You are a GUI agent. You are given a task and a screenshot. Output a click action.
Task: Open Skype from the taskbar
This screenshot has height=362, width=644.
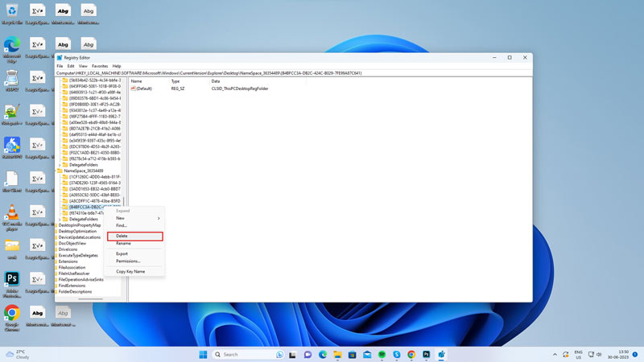(396, 355)
